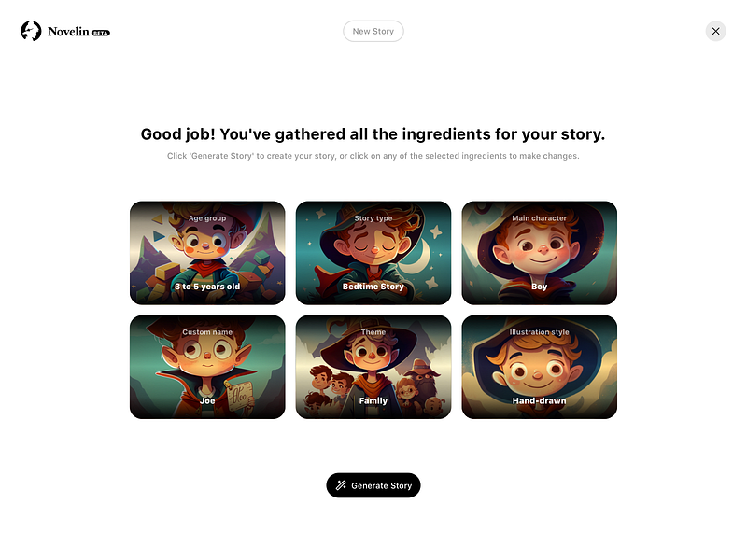Click the Novelin circular logo icon
Image resolution: width=747 pixels, height=560 pixels.
click(x=31, y=32)
